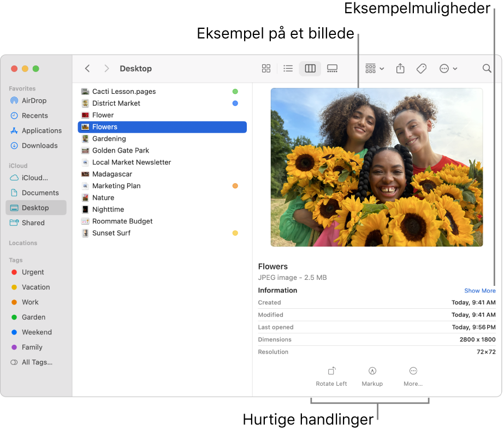This screenshot has width=504, height=431.
Task: Click the Last opened time Today, 9:56 PM
Action: coord(474,327)
